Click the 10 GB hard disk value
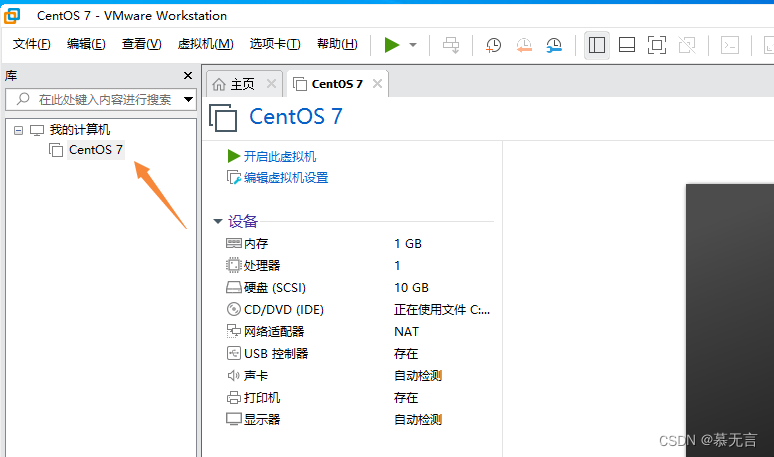Viewport: 774px width, 457px height. pos(411,288)
